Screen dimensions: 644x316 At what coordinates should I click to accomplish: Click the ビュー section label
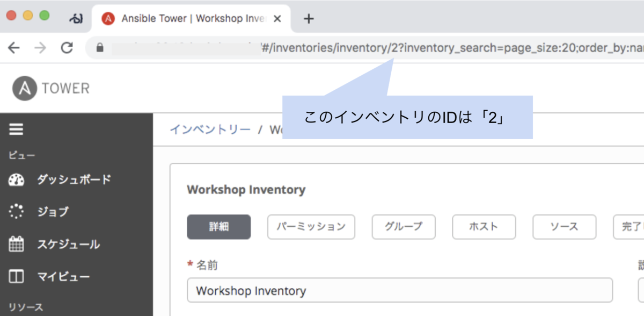[x=22, y=156]
